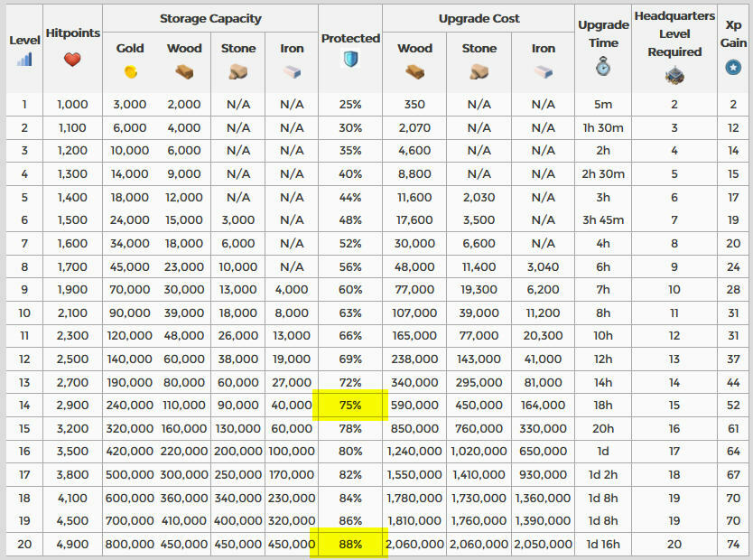Viewport: 753px width, 560px height.
Task: Select the yellow highlighted 88% cell
Action: pyautogui.click(x=350, y=544)
